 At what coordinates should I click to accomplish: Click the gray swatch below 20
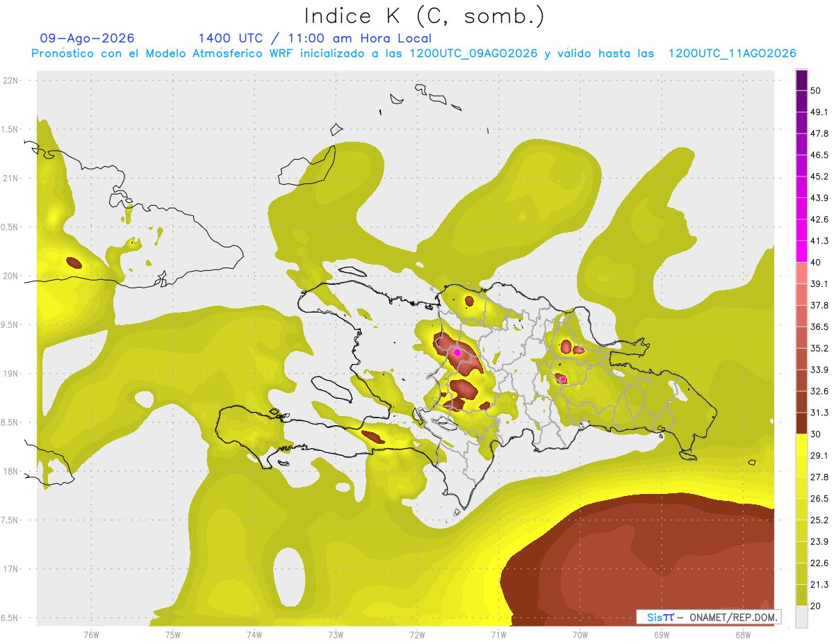(x=801, y=617)
